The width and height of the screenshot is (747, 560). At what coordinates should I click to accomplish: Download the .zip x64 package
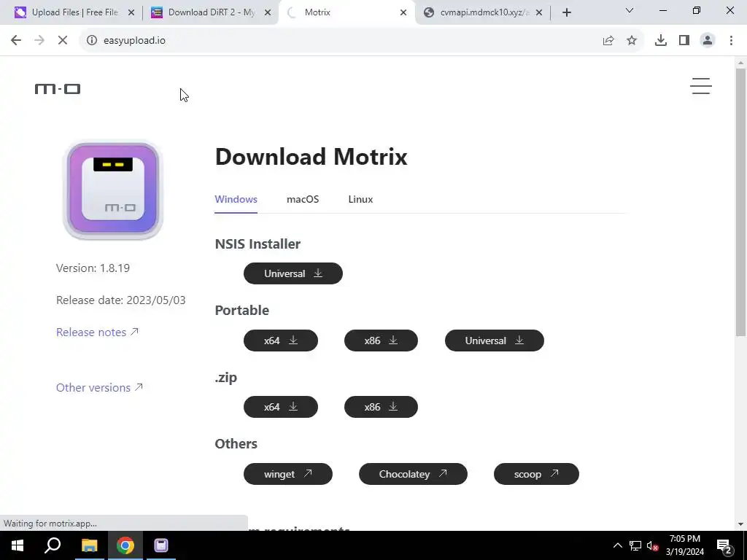click(281, 407)
